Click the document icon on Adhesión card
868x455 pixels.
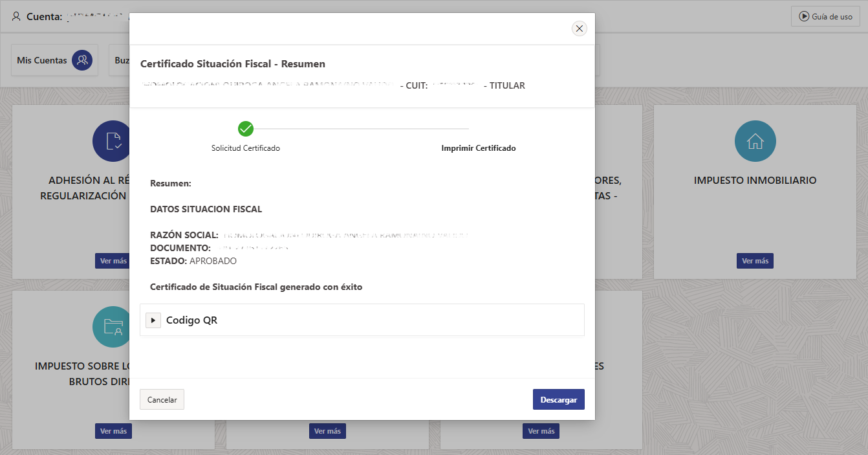pos(113,141)
